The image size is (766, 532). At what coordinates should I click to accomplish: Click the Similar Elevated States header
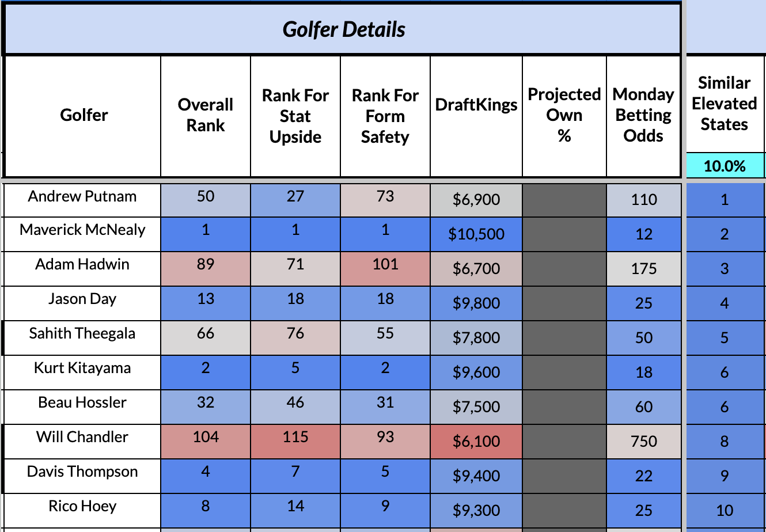[x=724, y=104]
